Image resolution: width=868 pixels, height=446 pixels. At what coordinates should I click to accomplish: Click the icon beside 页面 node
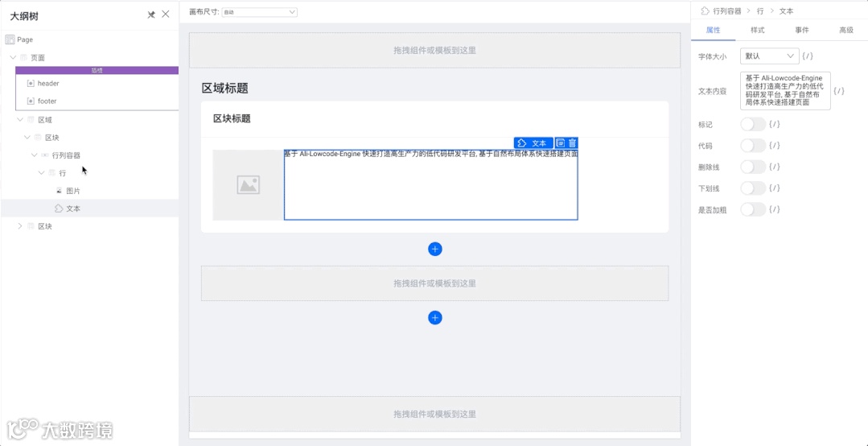coord(24,58)
